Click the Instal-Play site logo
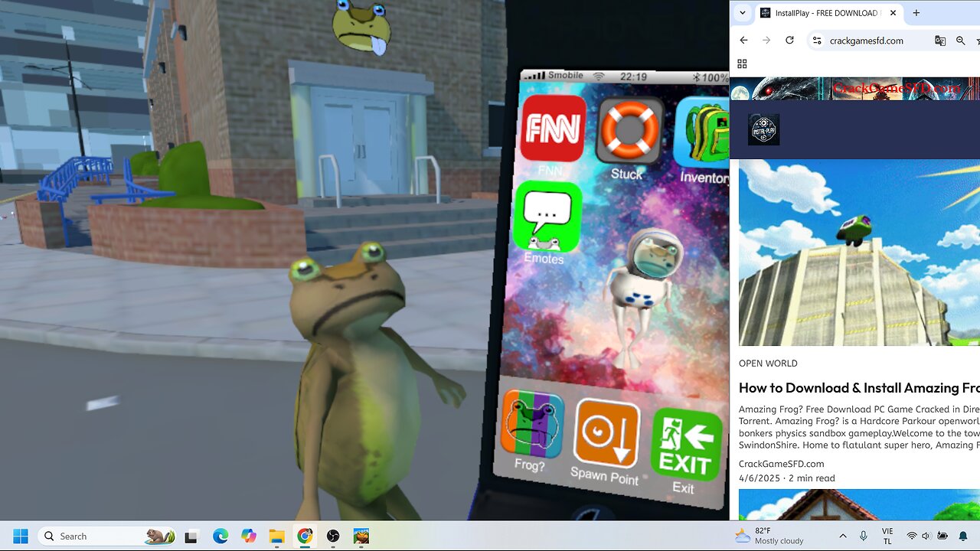Screen dimensions: 980x551 click(x=763, y=129)
